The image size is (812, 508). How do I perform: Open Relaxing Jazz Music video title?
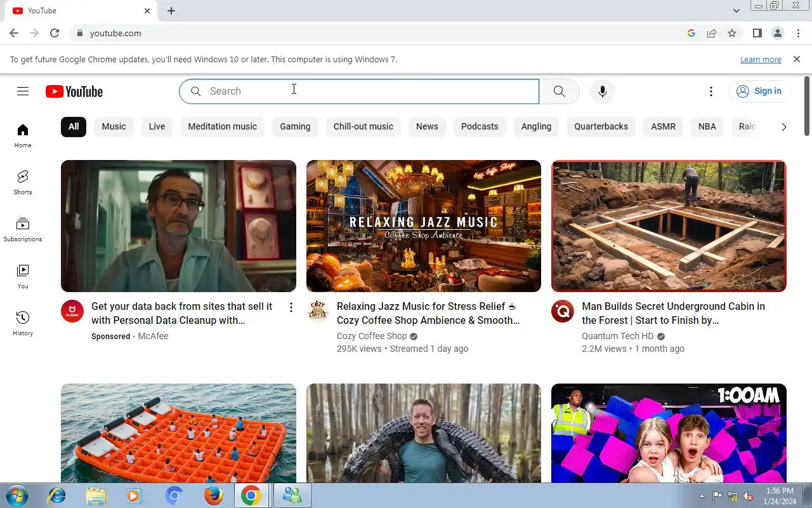pyautogui.click(x=428, y=313)
